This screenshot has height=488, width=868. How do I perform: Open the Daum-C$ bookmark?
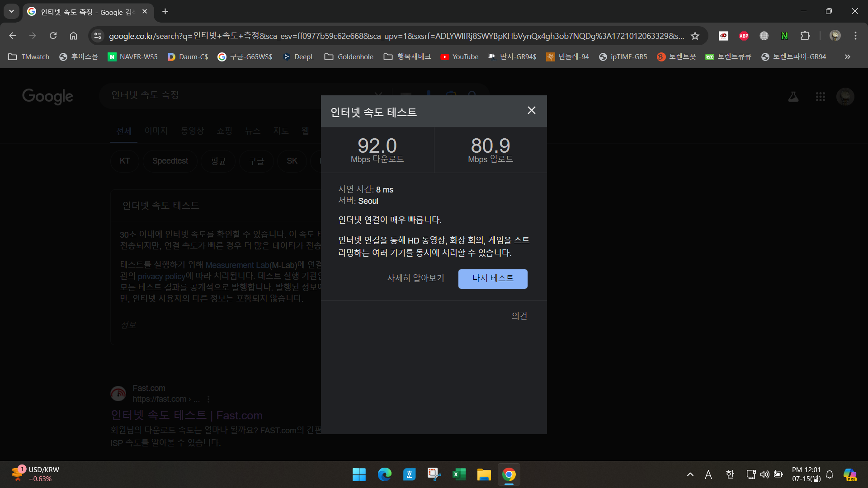pyautogui.click(x=188, y=56)
